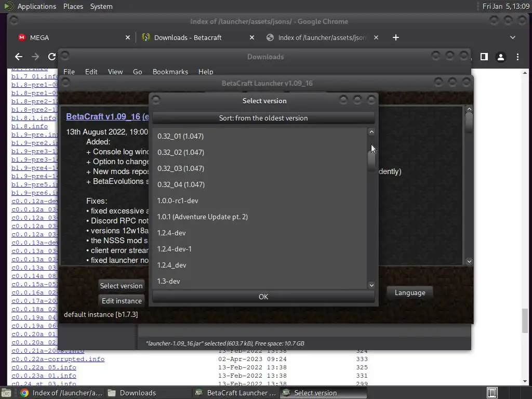532x399 pixels.
Task: Select version 1.0.1 (Adventure Update pt. 2)
Action: click(x=260, y=217)
